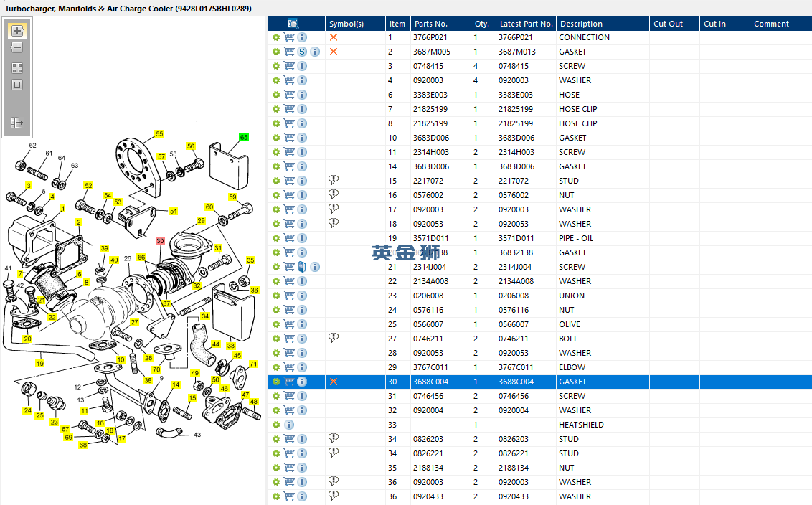Screen dimensions: 812x505
Task: Select callout 44 for the curved hose
Action: [216, 344]
